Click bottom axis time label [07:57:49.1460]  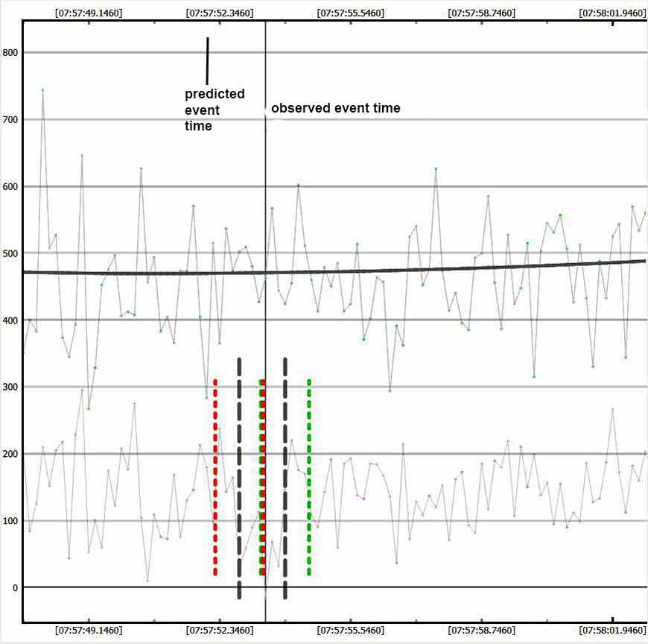(89, 631)
